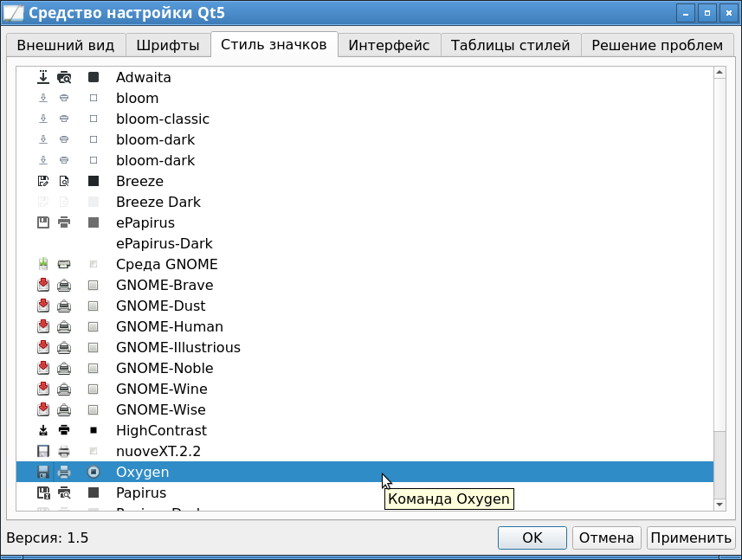Click the Papirus print preview icon

point(64,492)
